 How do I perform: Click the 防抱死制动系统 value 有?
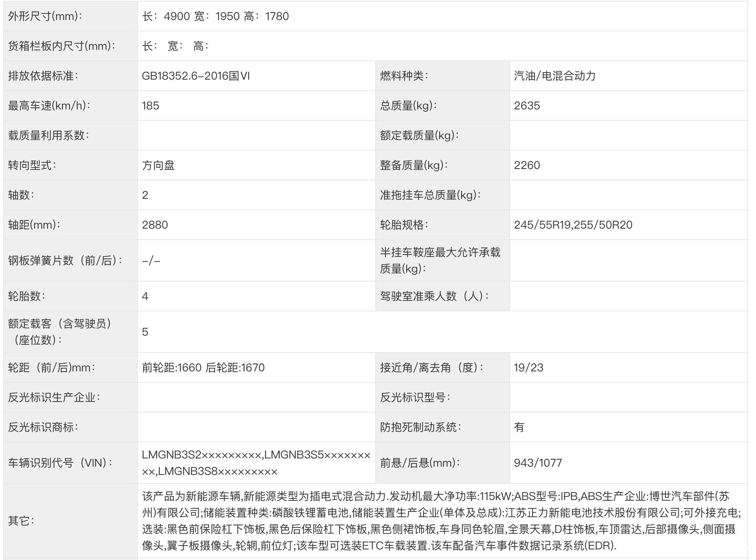click(519, 427)
